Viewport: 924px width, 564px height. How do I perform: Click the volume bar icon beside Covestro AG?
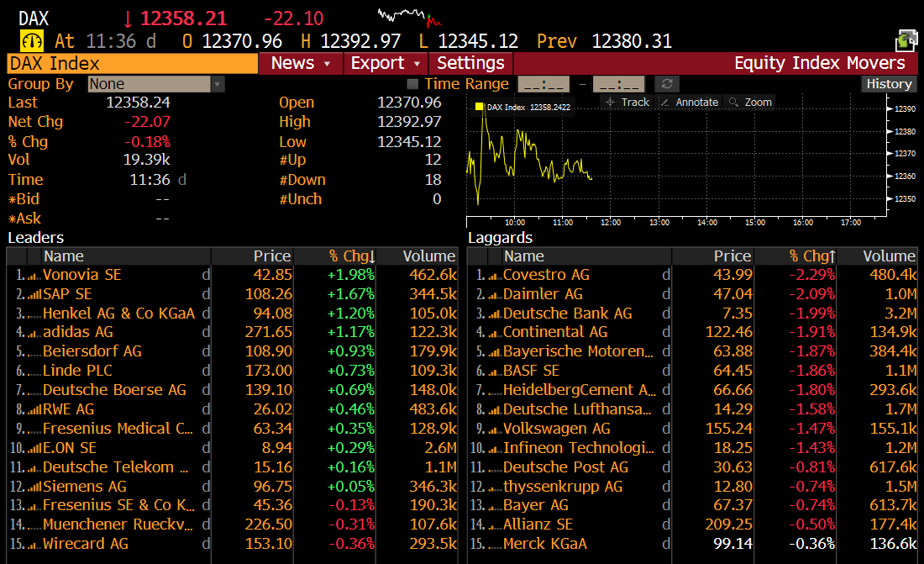click(495, 276)
